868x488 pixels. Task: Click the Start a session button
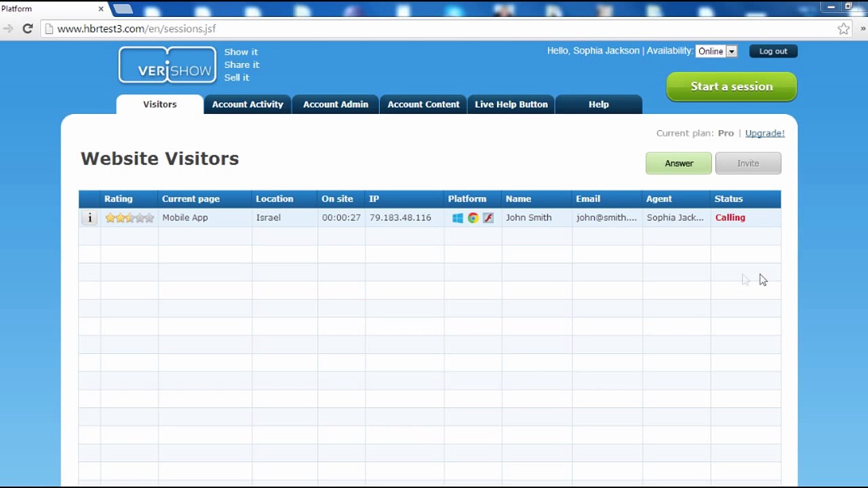[732, 87]
